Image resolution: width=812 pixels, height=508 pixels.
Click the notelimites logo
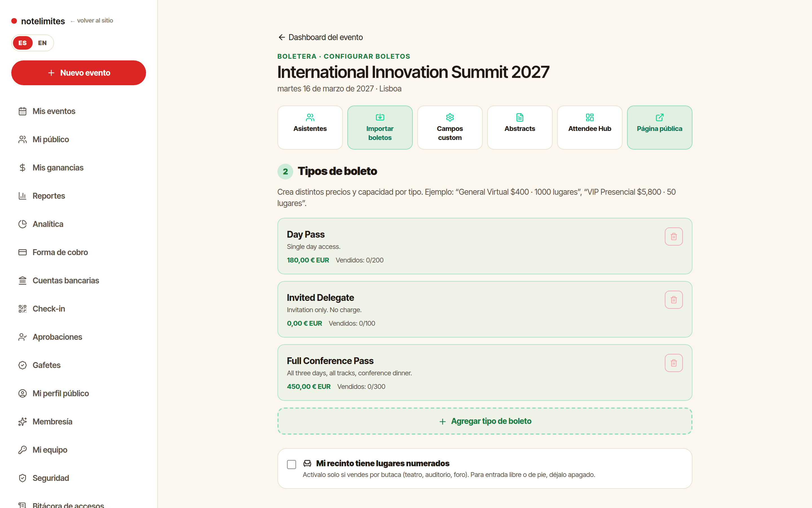38,21
